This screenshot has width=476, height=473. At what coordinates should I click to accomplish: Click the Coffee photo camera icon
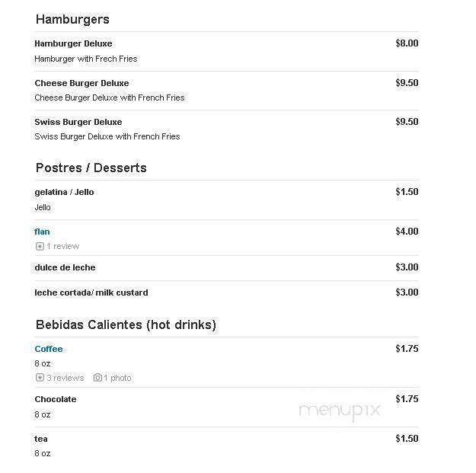pos(97,377)
